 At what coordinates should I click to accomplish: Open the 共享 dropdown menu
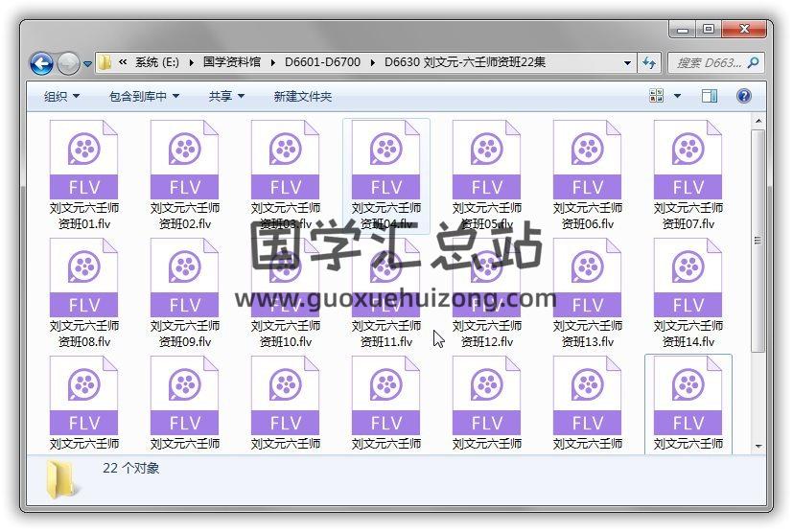tap(226, 96)
